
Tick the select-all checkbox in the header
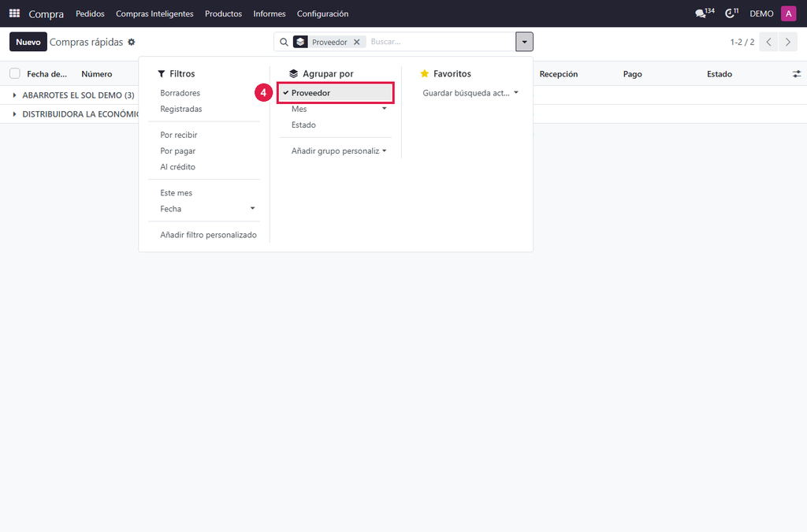pyautogui.click(x=15, y=73)
